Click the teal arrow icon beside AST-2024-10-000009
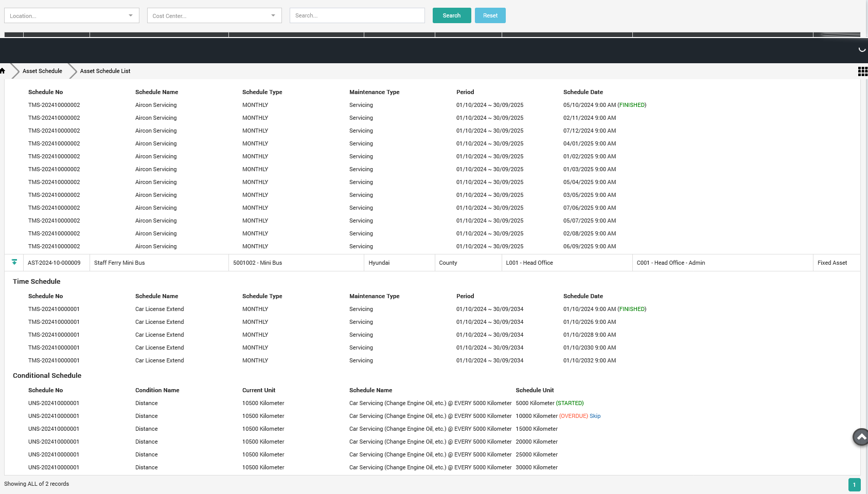The width and height of the screenshot is (868, 494). [14, 262]
